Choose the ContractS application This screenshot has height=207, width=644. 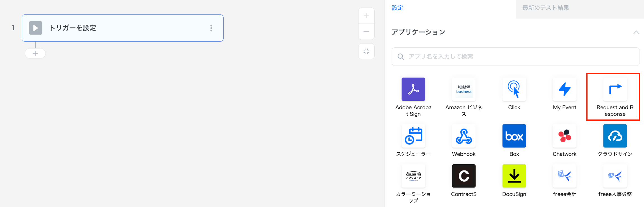(x=463, y=176)
